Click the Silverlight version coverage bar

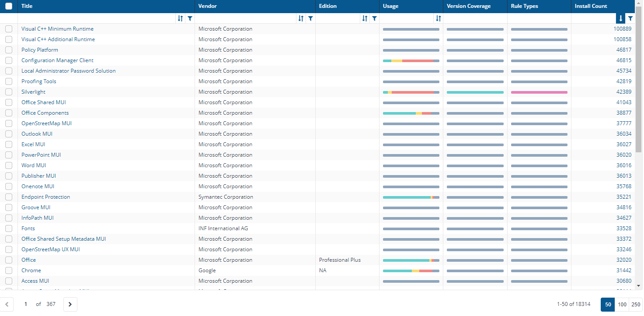[x=475, y=92]
